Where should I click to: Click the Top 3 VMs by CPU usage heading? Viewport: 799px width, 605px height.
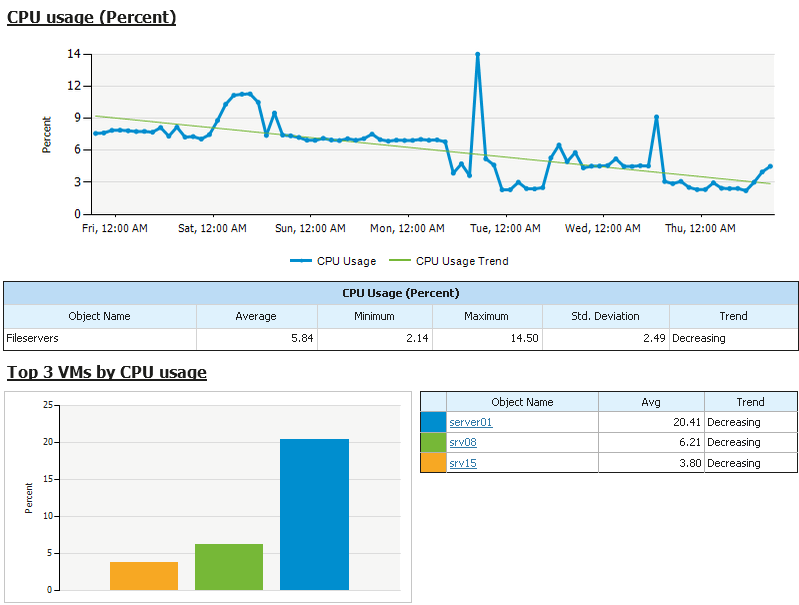(x=106, y=372)
